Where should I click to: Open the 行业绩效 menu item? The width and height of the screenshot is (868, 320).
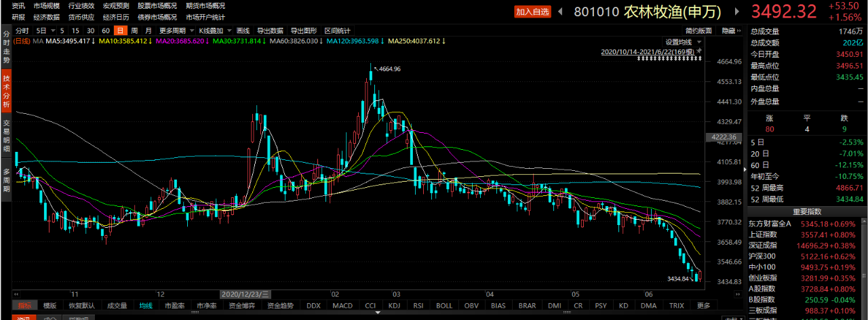[81, 5]
